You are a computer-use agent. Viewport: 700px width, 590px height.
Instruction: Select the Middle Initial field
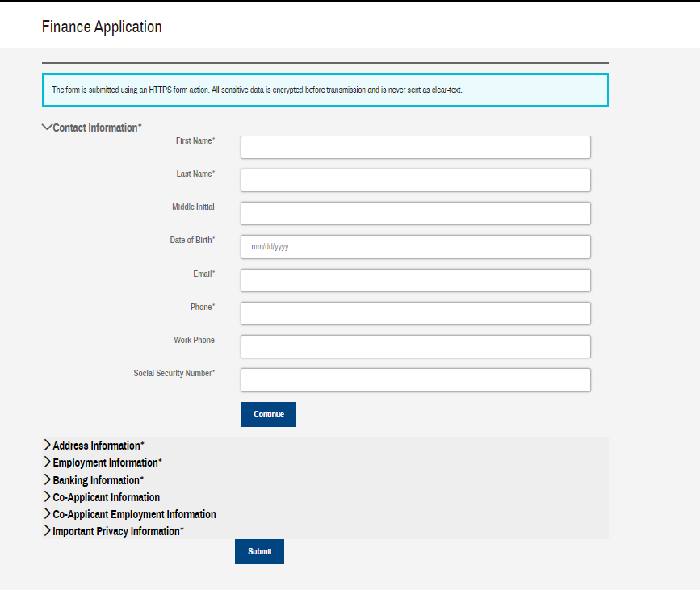(x=416, y=213)
